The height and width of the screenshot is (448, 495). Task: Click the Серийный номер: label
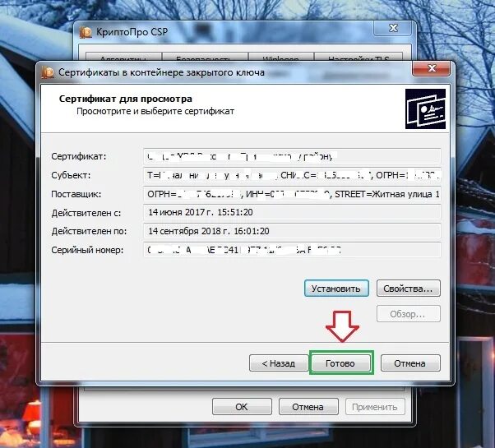87,250
